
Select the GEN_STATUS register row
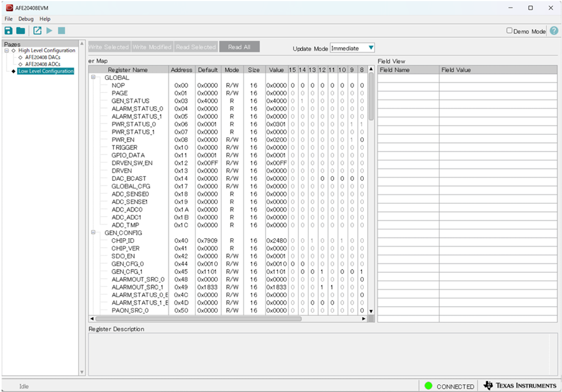tap(228, 101)
